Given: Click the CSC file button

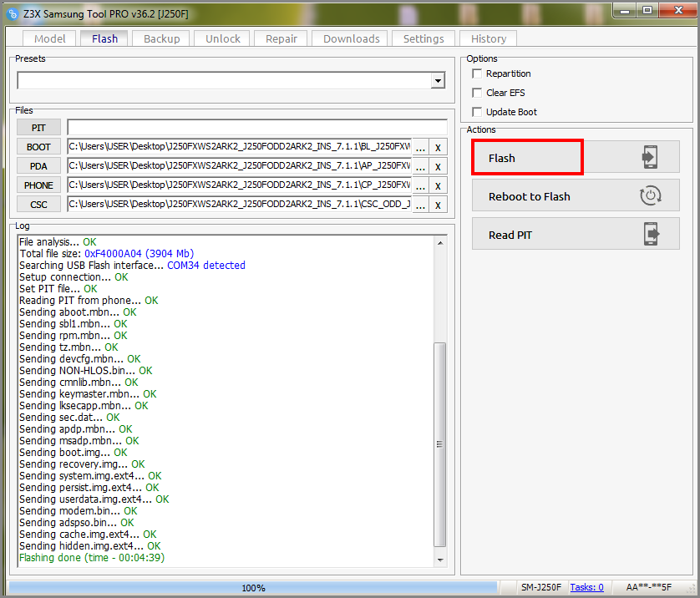Looking at the screenshot, I should pos(38,205).
